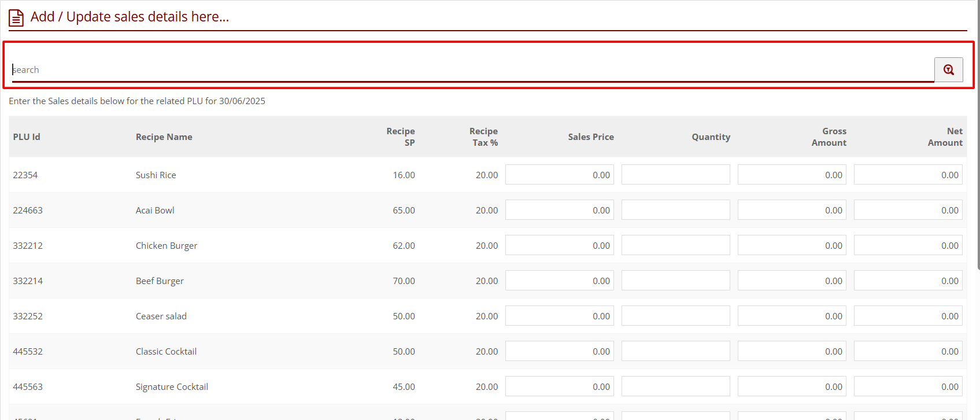Click Net Amount field for Acai Bowl

(x=908, y=210)
